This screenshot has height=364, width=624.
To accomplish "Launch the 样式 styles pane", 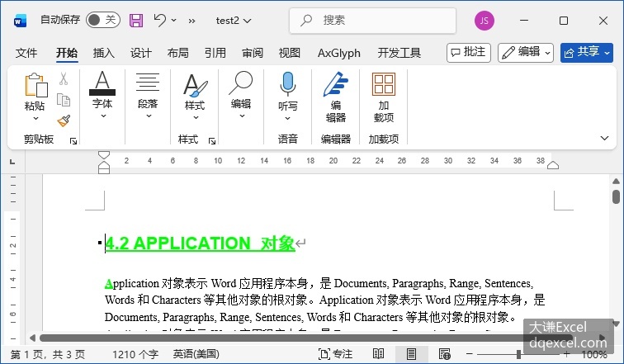I will click(x=212, y=141).
